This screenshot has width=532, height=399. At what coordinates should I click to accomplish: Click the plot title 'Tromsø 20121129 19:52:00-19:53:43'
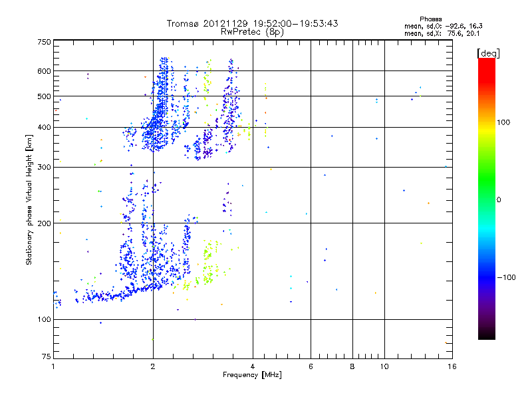click(252, 23)
